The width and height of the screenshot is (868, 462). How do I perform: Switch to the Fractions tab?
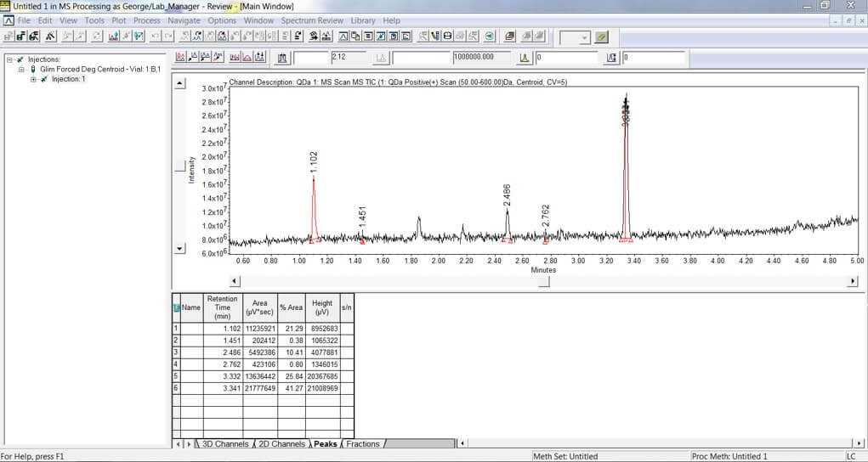tap(363, 444)
